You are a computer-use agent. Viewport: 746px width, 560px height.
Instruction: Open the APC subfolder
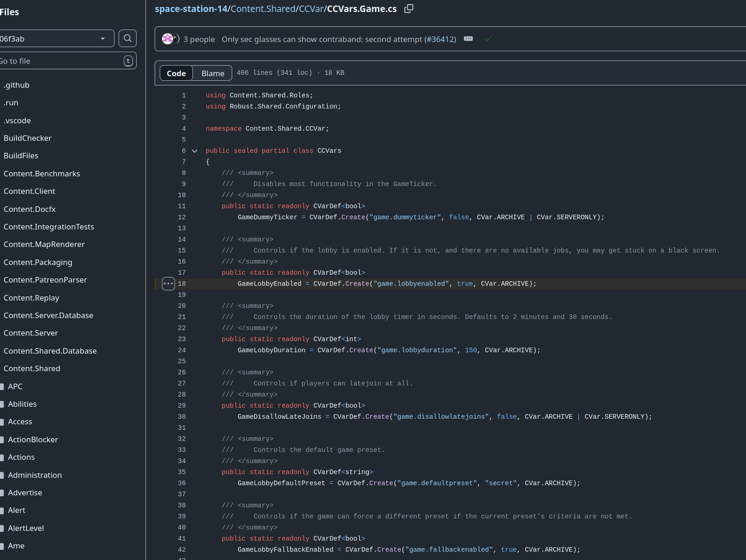click(x=15, y=386)
